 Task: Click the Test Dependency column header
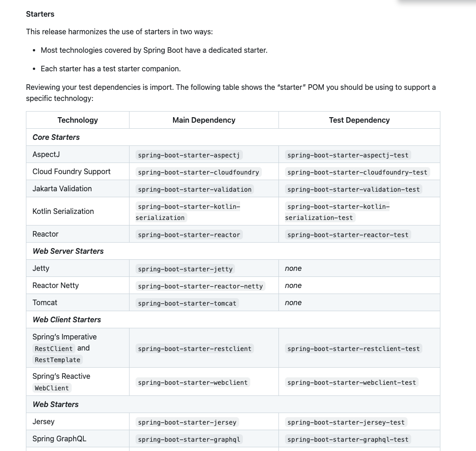tap(359, 120)
